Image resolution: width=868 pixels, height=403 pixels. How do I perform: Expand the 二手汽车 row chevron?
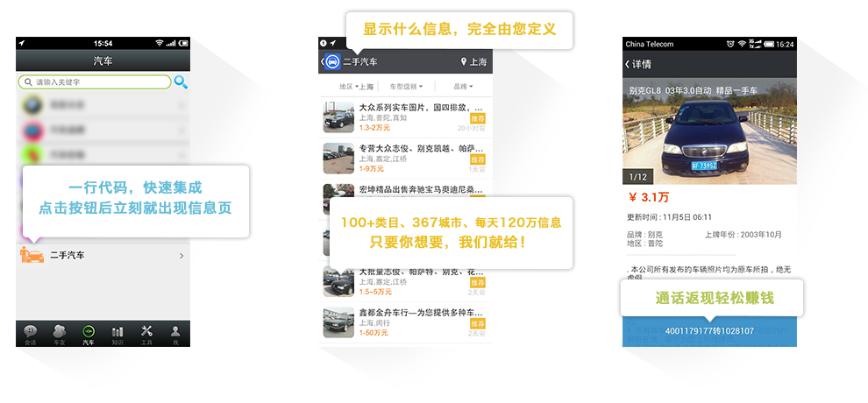click(x=181, y=256)
